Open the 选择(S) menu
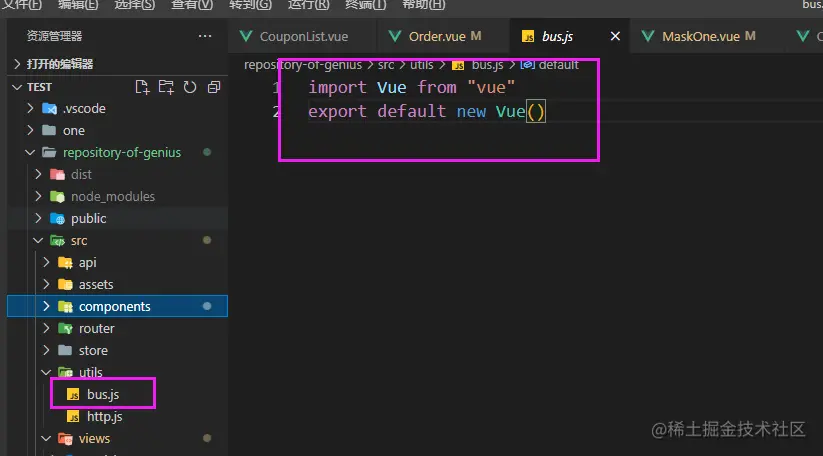823x456 pixels. pos(134,5)
